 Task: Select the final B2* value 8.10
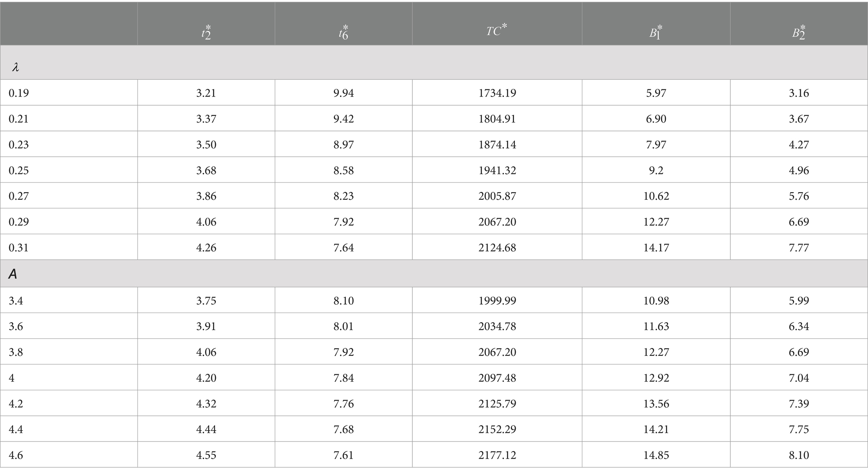[x=799, y=455]
